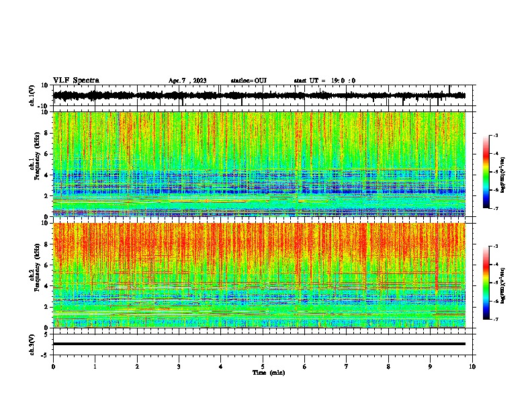Click time axis tick label "5"
The image size is (532, 411).
263,367
